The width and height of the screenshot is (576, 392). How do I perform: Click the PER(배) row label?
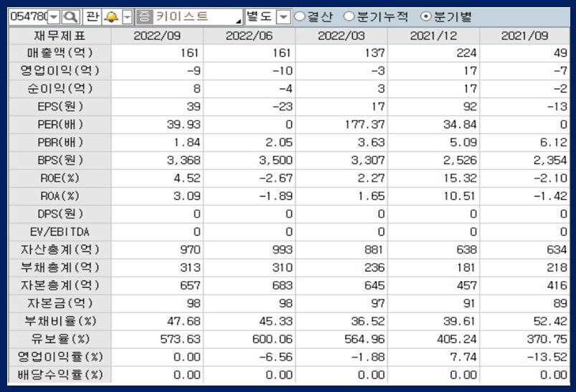click(x=60, y=125)
